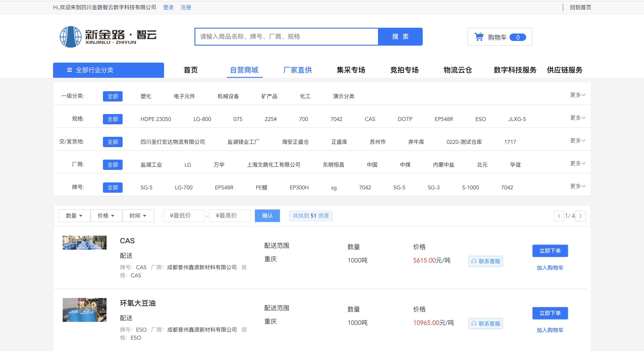Switch to 集采专场 tab
The width and height of the screenshot is (644, 351).
[351, 70]
